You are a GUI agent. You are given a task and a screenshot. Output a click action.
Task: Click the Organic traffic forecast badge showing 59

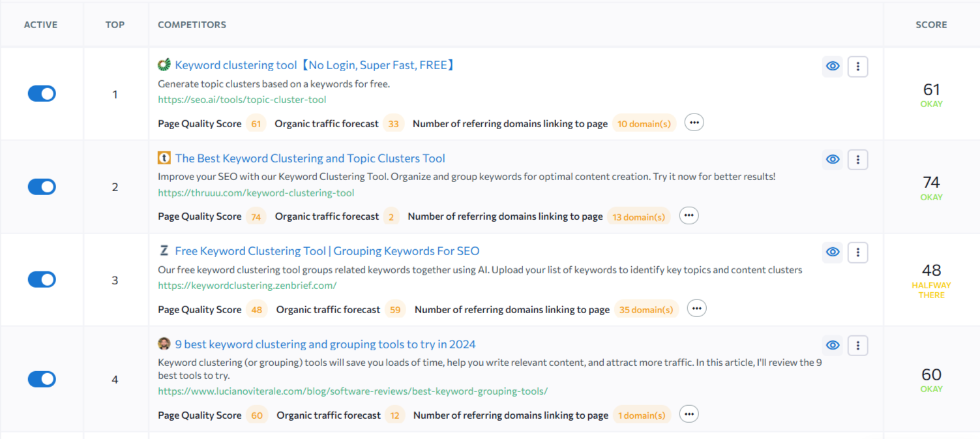tap(395, 309)
